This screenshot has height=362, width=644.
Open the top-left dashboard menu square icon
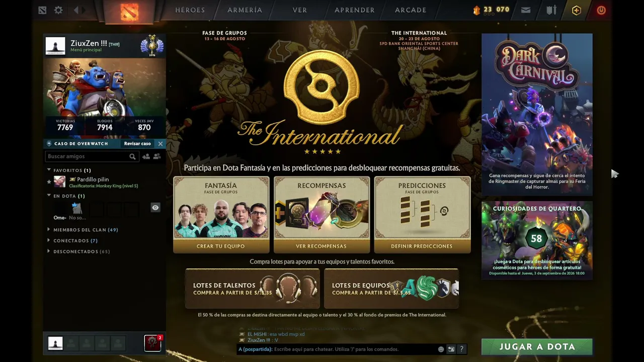42,10
